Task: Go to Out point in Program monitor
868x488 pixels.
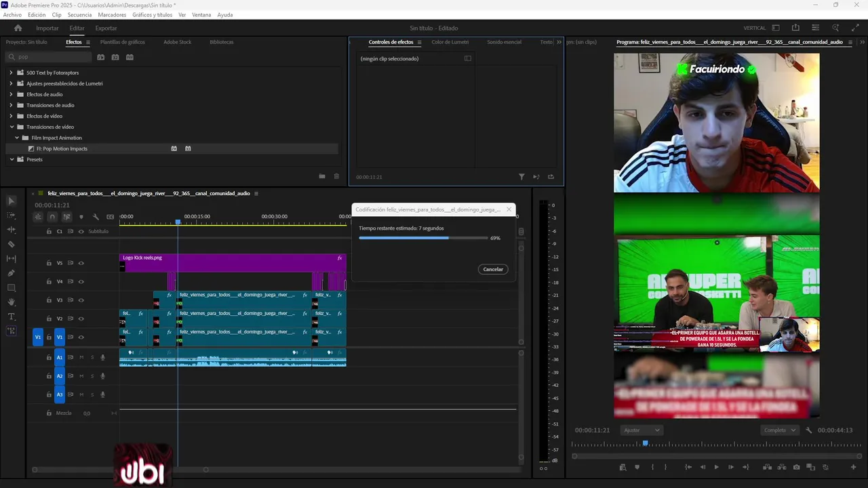Action: (x=745, y=467)
